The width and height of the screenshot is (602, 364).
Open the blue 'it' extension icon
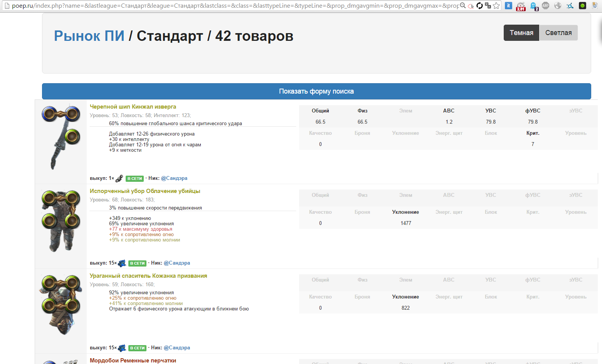click(508, 5)
